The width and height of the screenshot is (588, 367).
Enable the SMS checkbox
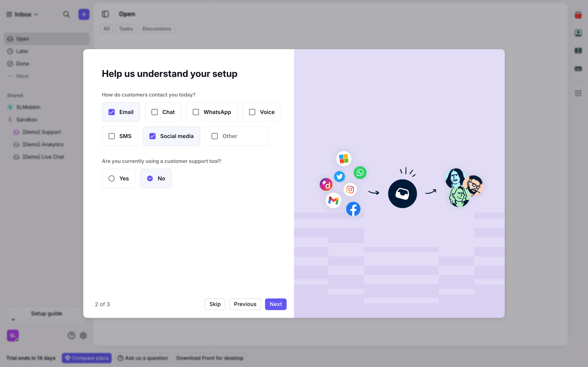(112, 136)
